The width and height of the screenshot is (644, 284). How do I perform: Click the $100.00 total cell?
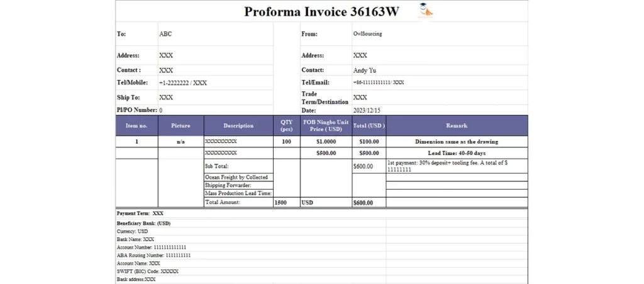click(x=369, y=142)
